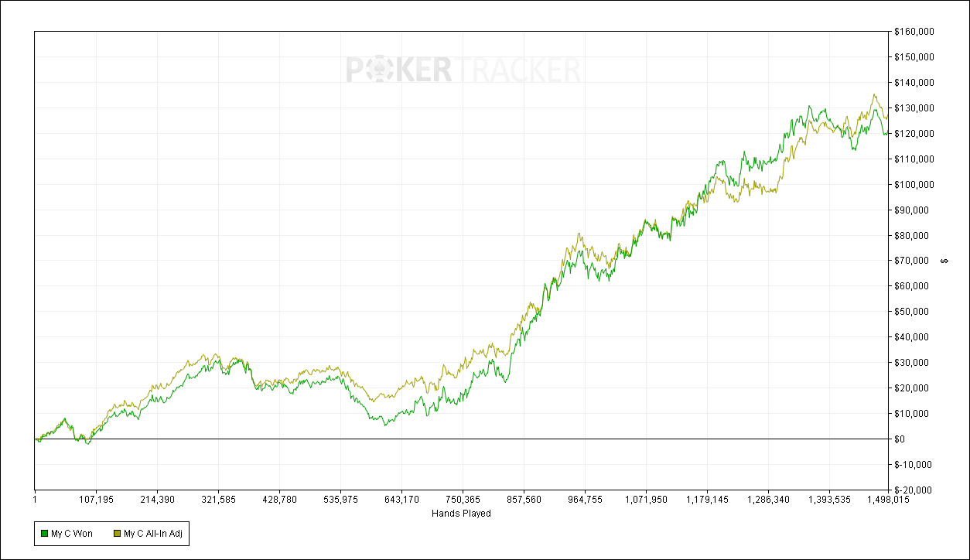Click the 321,585 x-axis label
Viewport: 970px width, 560px height.
tap(218, 500)
